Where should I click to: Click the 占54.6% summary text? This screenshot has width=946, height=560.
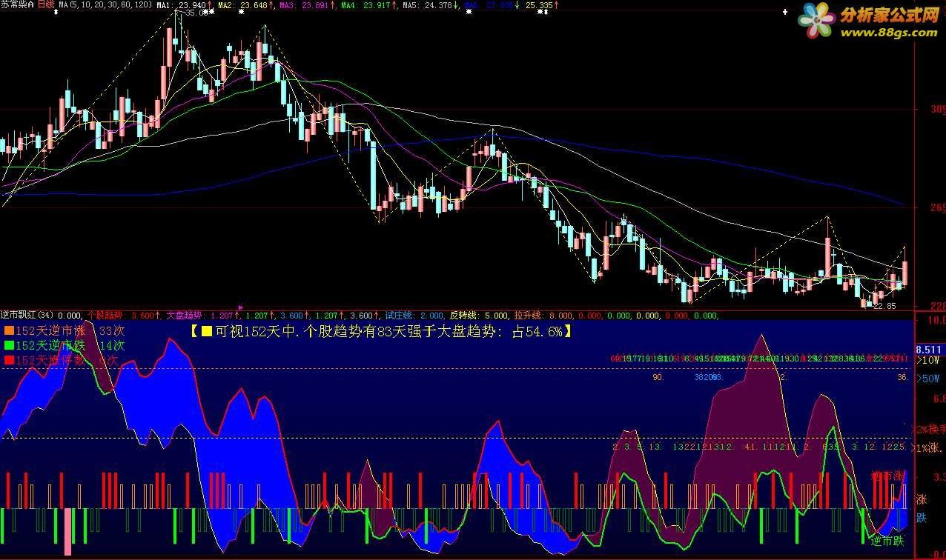(x=537, y=331)
